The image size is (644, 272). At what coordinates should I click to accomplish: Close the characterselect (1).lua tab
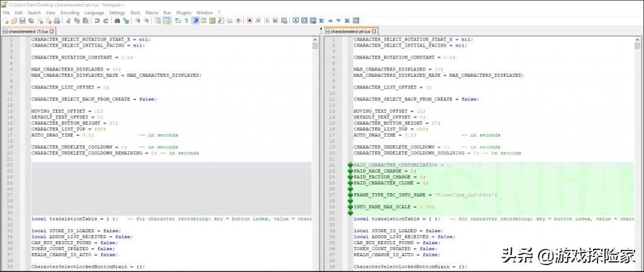tap(52, 31)
